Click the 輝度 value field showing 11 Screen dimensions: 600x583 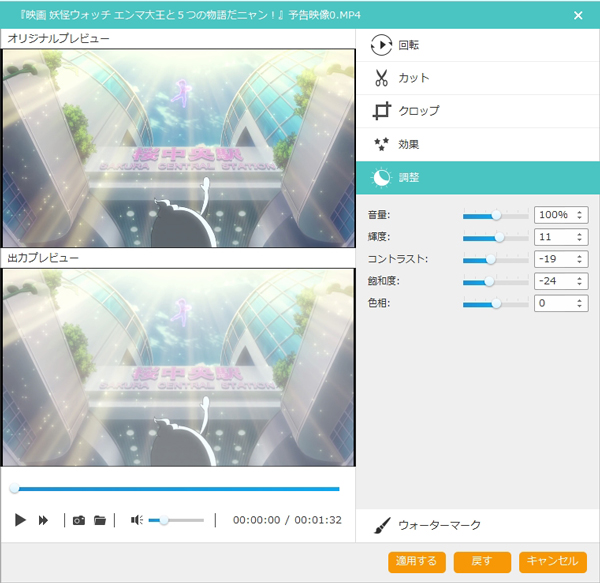click(x=561, y=237)
